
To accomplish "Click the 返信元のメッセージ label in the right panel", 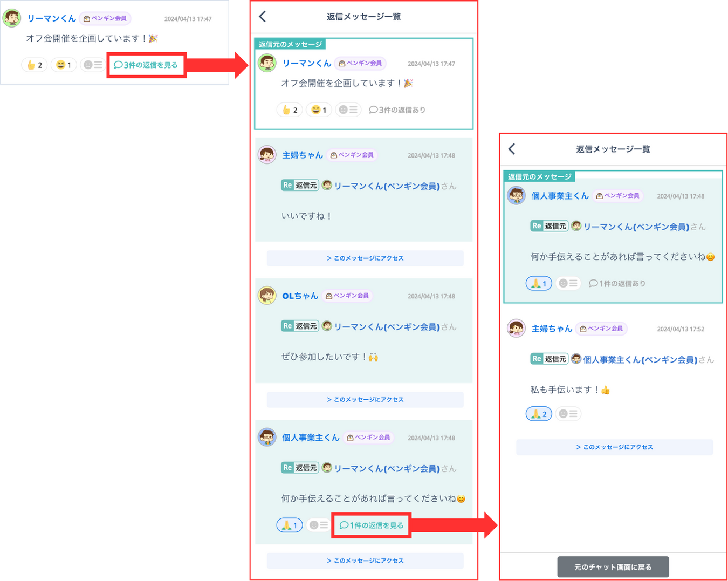I will point(539,176).
